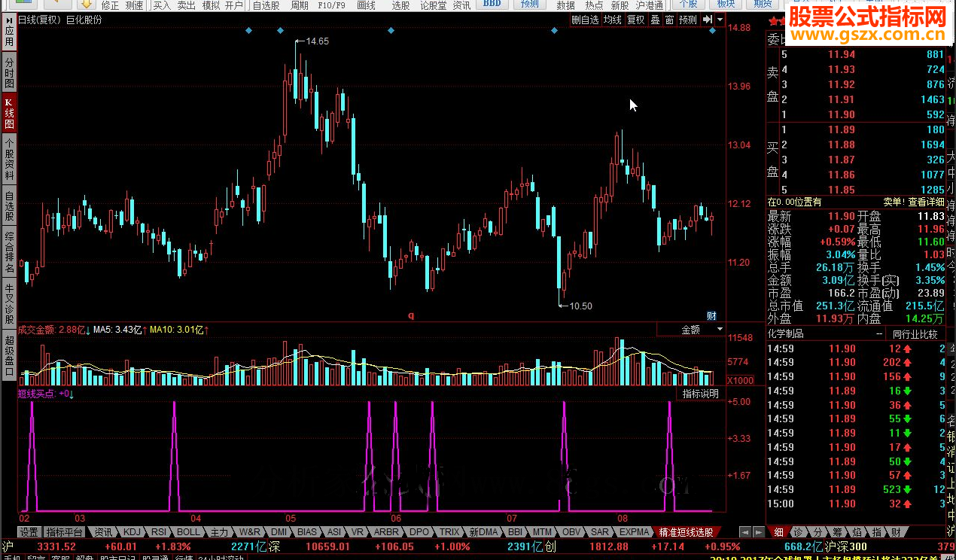The width and height of the screenshot is (956, 560).
Task: Switch to the 分时图 side tab
Action: 9,72
